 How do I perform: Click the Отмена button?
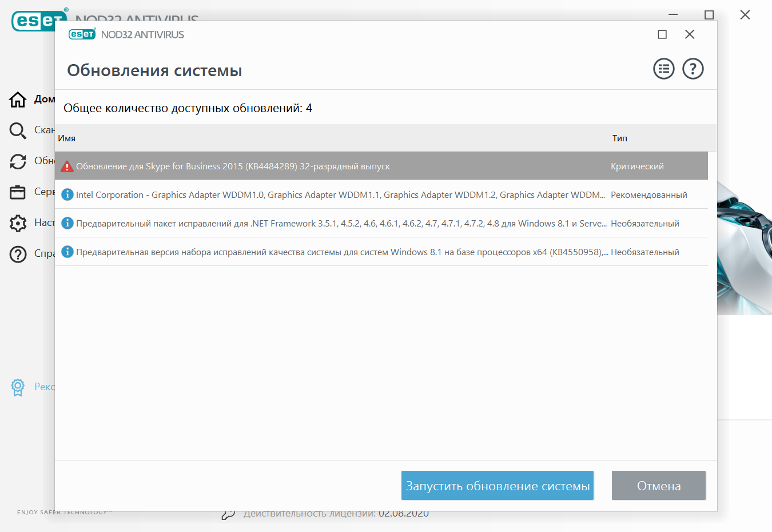659,486
